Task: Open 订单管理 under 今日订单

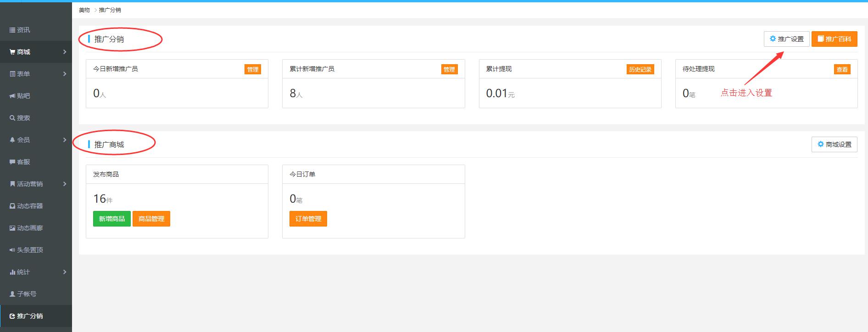Action: [x=308, y=219]
